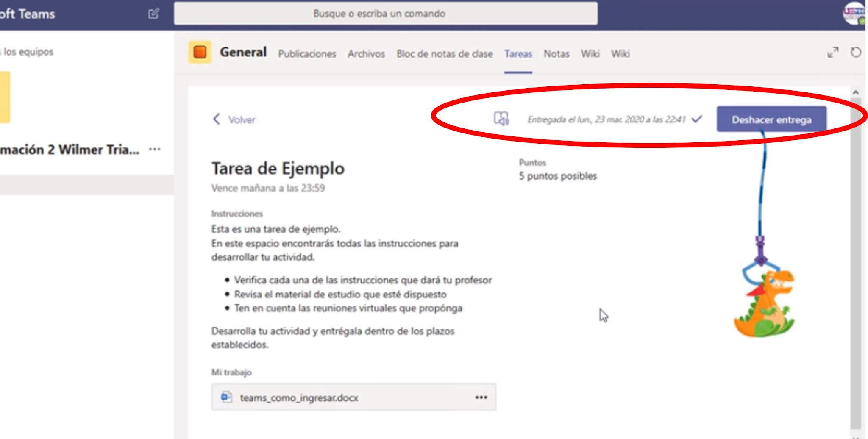Expand the tab to full screen
Image resolution: width=868 pixels, height=439 pixels.
click(x=833, y=53)
